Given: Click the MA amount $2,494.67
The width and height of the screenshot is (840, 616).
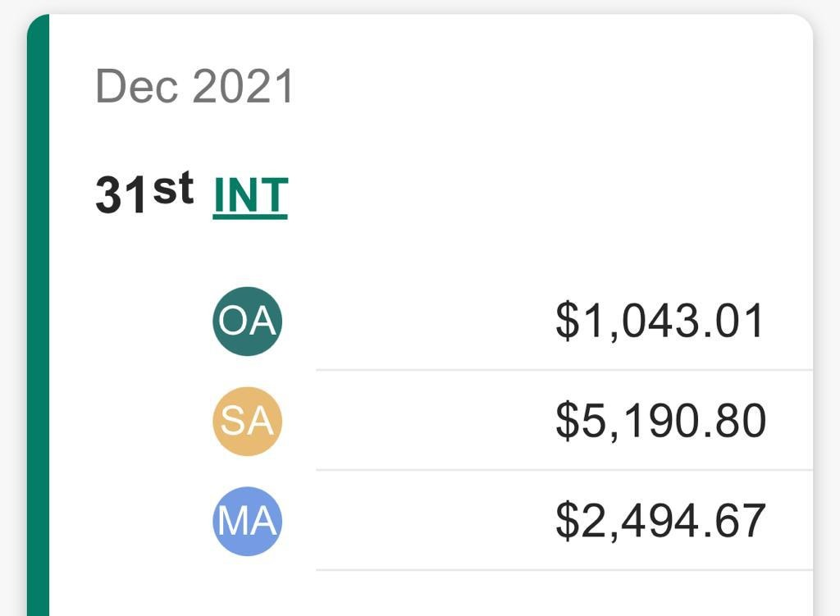Looking at the screenshot, I should tap(660, 521).
